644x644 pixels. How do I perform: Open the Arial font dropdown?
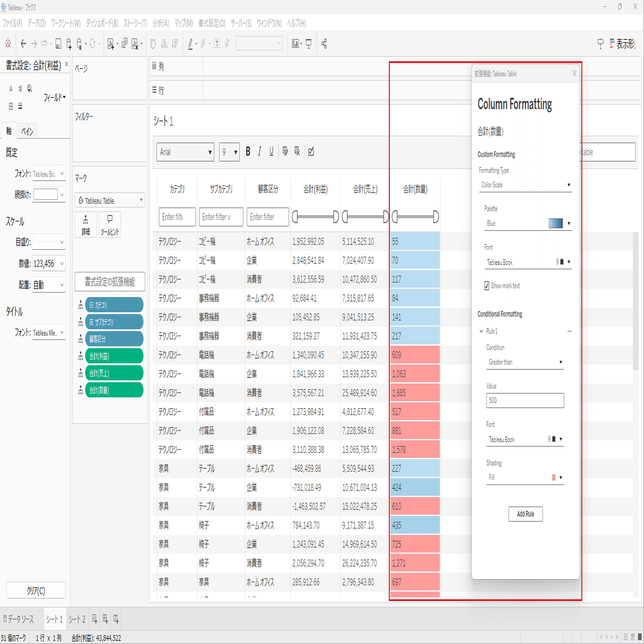[x=183, y=151]
